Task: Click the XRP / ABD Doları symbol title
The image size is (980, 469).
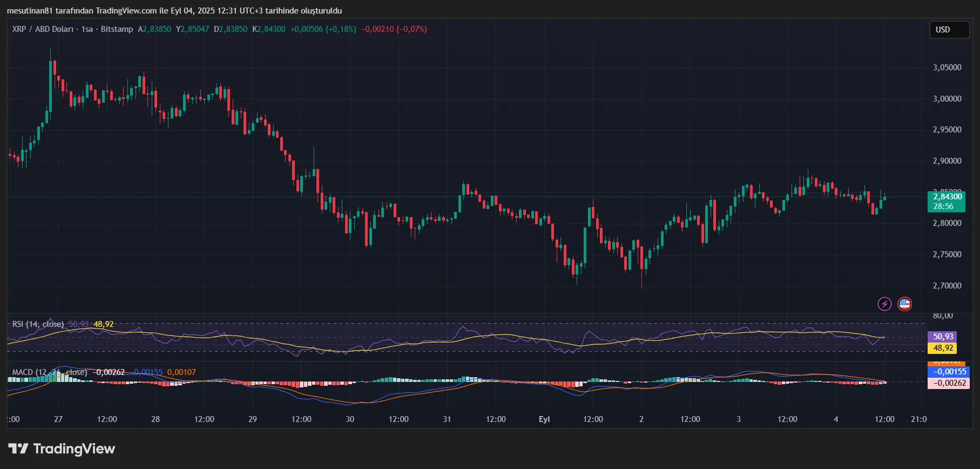Action: 43,29
